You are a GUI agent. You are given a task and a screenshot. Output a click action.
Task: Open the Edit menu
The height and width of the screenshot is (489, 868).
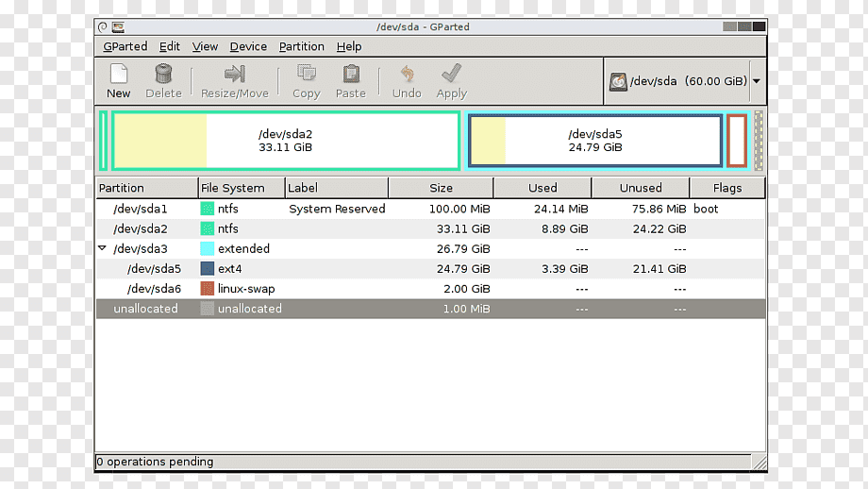170,46
